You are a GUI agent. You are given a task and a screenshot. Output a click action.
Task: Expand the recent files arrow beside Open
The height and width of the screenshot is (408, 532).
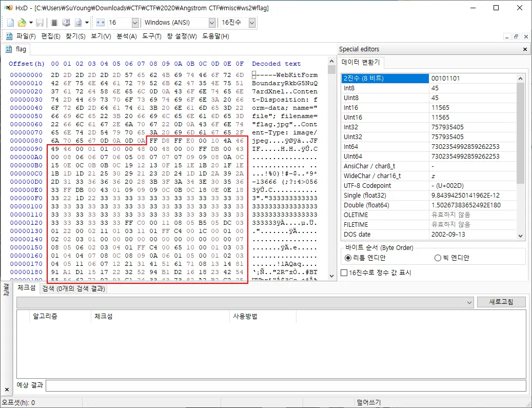31,23
